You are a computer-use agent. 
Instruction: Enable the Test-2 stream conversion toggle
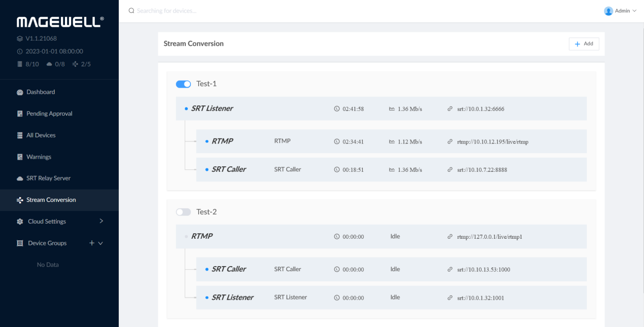[x=183, y=212]
